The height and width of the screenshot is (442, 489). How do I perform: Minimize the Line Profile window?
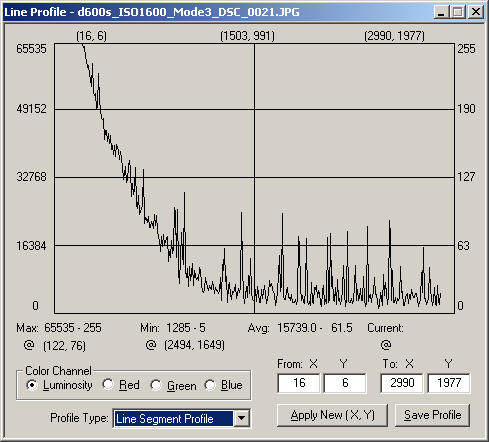pos(442,12)
